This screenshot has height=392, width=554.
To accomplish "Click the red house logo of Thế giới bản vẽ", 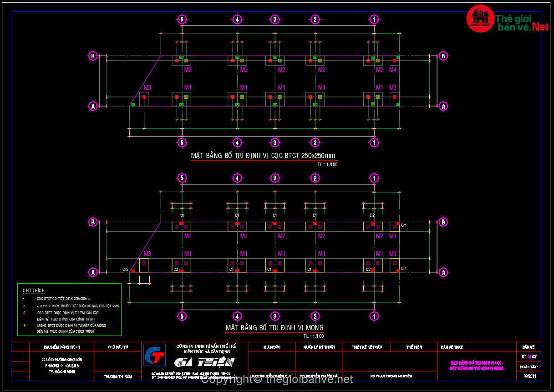I will tap(479, 19).
